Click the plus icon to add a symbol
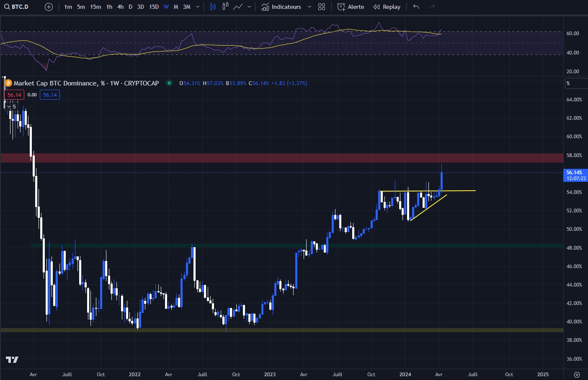The height and width of the screenshot is (380, 588). [x=48, y=7]
